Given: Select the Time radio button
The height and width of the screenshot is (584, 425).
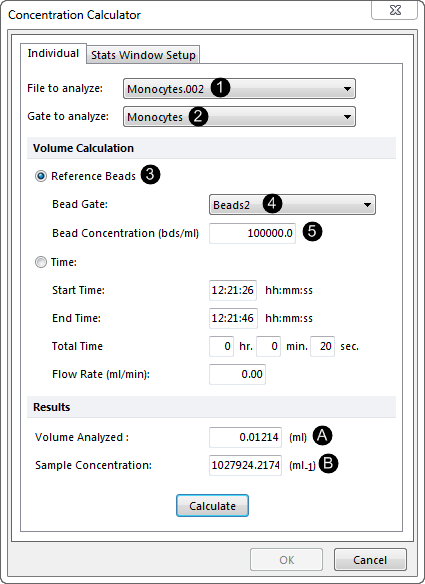Looking at the screenshot, I should [x=41, y=262].
